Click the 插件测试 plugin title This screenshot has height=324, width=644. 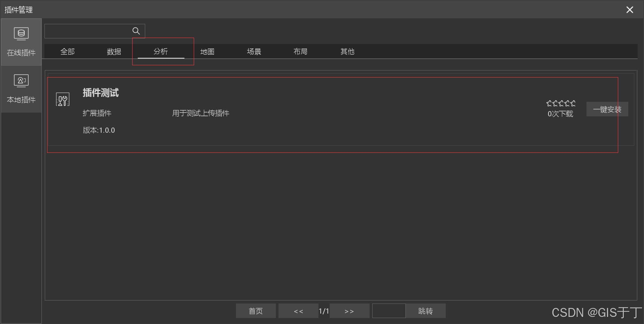click(101, 93)
